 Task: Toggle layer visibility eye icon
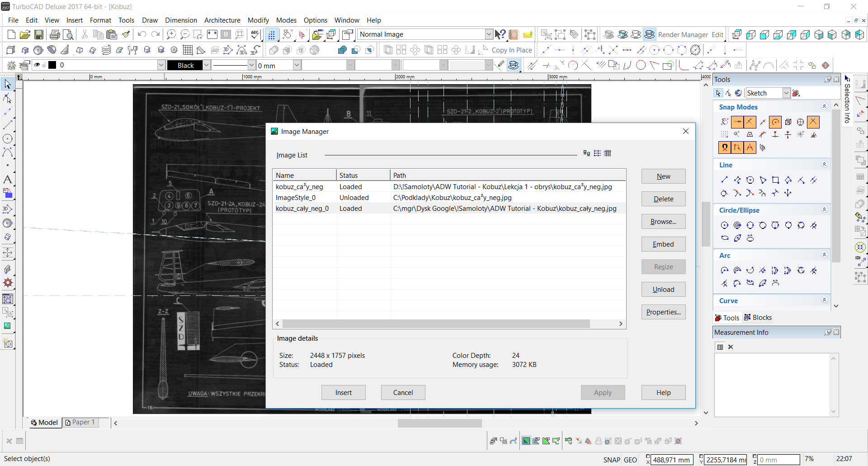pyautogui.click(x=37, y=65)
